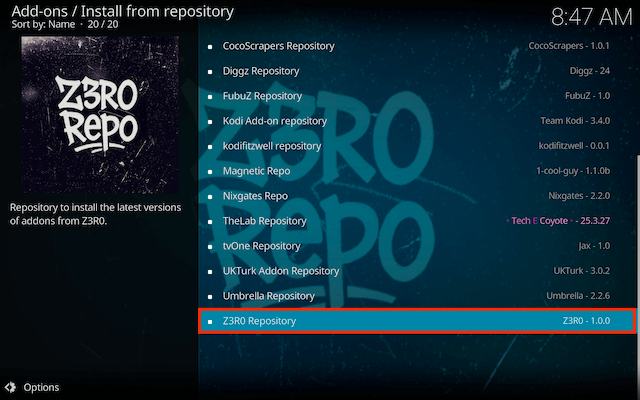Click 'CocoScrapers - 1.0.1' version text
The height and width of the screenshot is (400, 640).
(x=569, y=46)
